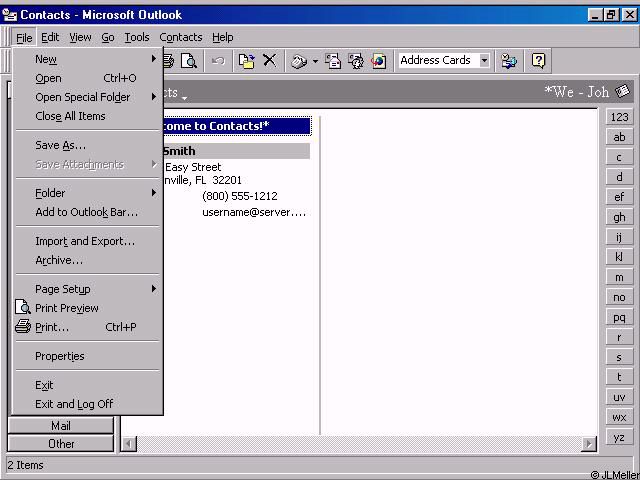This screenshot has width=640, height=480.
Task: Click the Mail group button
Action: coord(60,426)
